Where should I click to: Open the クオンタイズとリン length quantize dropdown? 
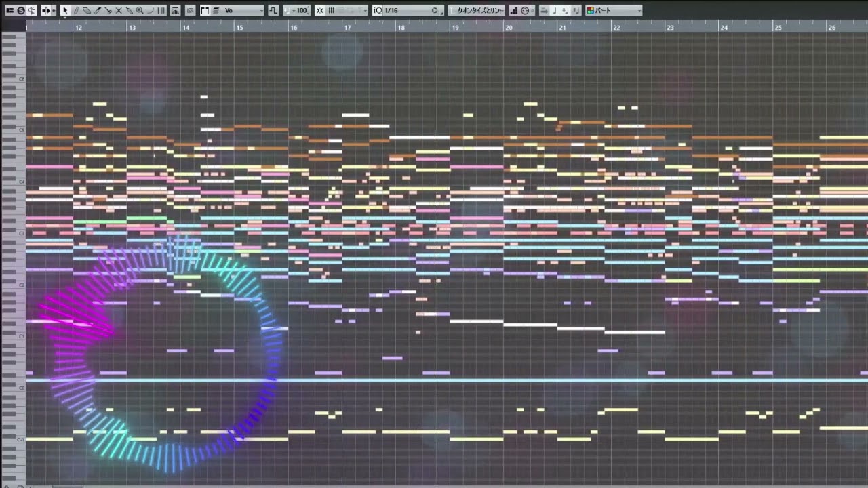(477, 10)
